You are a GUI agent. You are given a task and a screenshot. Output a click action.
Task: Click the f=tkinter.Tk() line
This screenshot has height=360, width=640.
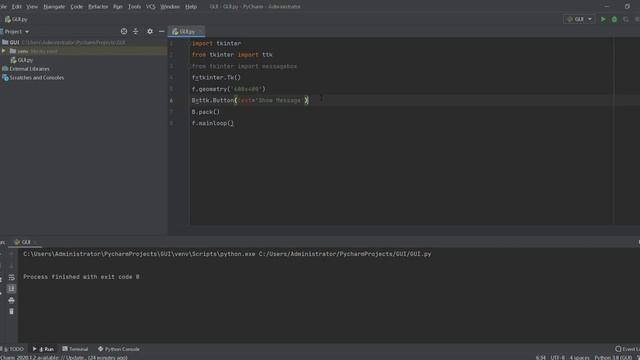click(216, 78)
